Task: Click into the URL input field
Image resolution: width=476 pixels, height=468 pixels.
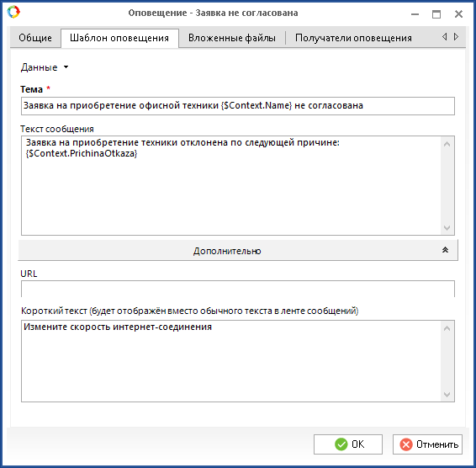Action: 238,289
